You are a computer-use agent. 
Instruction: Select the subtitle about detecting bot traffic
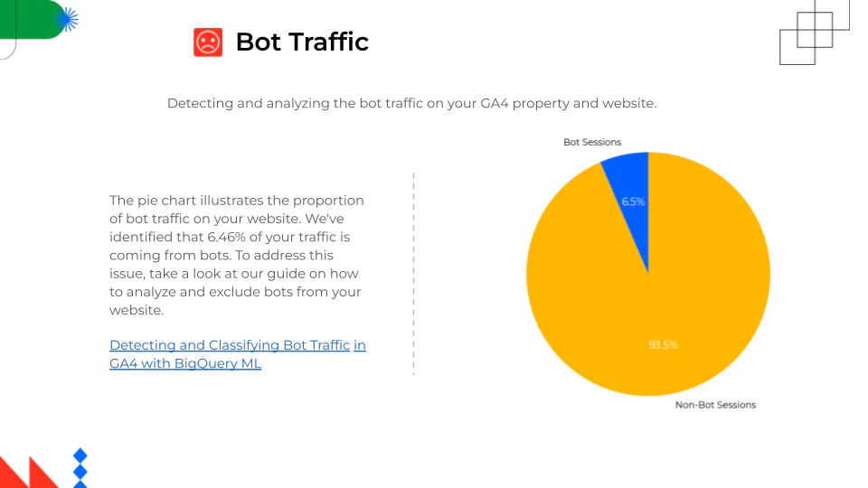[x=411, y=103]
